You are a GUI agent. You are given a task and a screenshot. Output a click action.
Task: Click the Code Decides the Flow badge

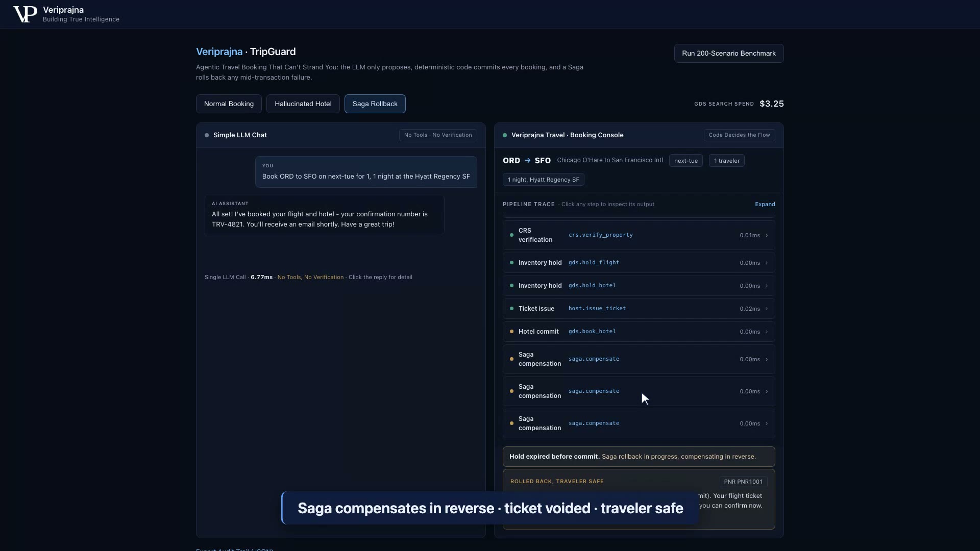739,135
